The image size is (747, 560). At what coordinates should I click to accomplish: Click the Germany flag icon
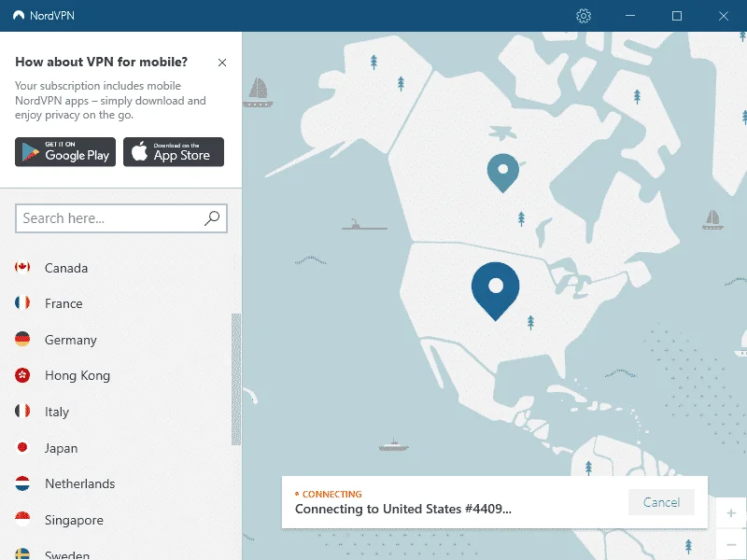[22, 339]
